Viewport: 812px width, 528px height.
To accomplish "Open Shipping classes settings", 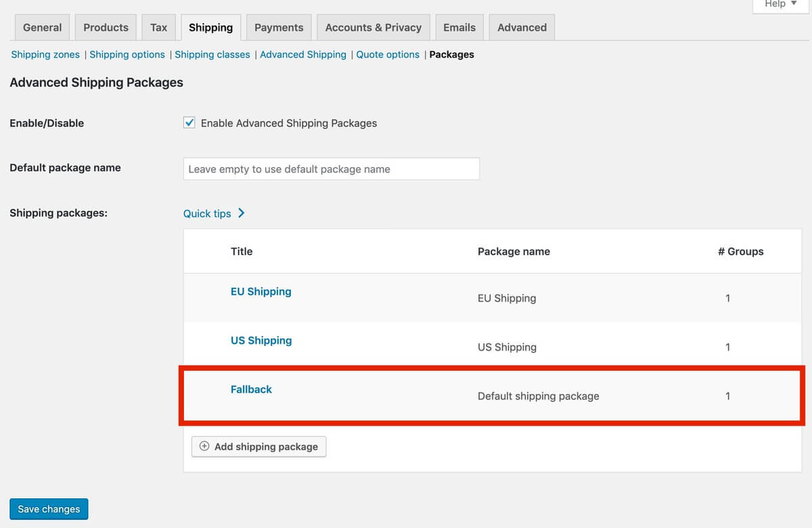I will click(212, 54).
